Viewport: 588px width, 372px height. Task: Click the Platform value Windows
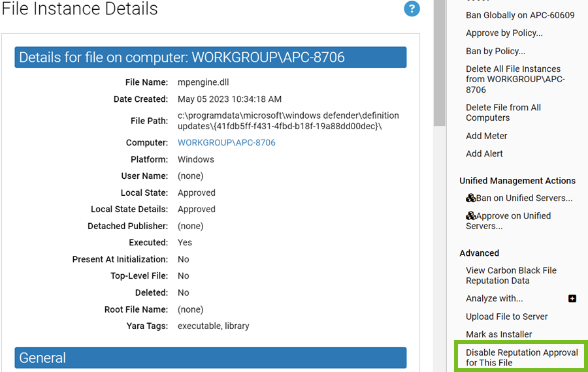pyautogui.click(x=196, y=160)
